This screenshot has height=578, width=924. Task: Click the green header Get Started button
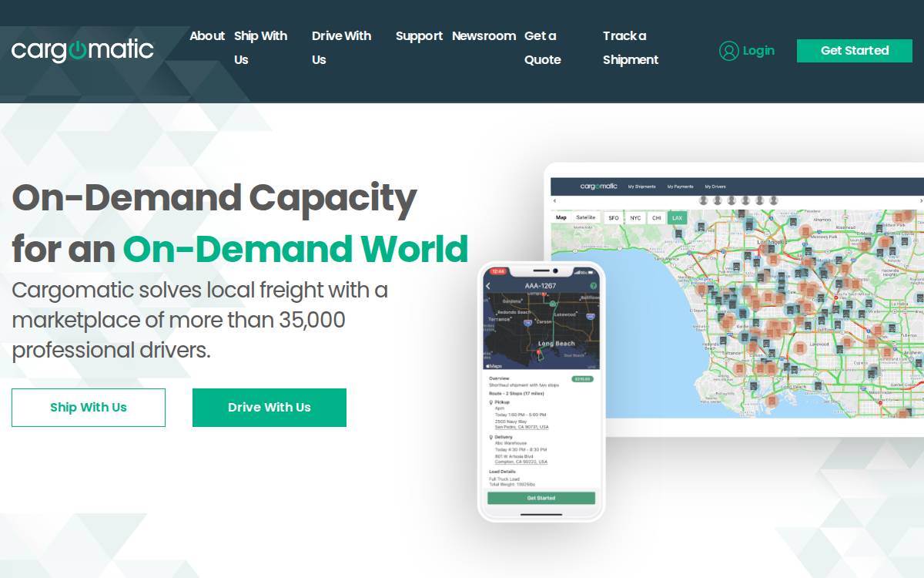(x=855, y=51)
